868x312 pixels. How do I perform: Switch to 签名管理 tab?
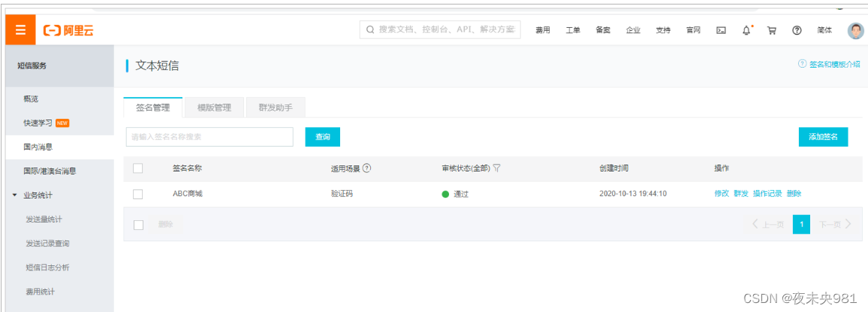[x=152, y=108]
